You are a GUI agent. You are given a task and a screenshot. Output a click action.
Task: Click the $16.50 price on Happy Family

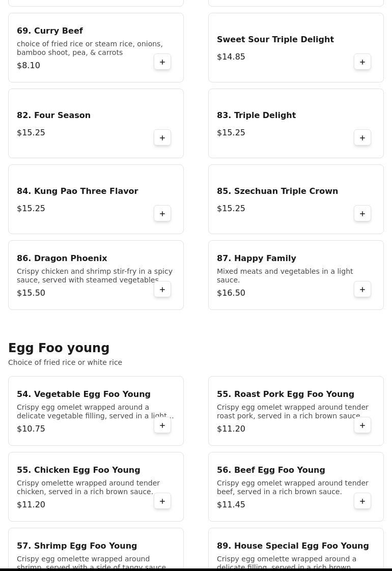(231, 293)
